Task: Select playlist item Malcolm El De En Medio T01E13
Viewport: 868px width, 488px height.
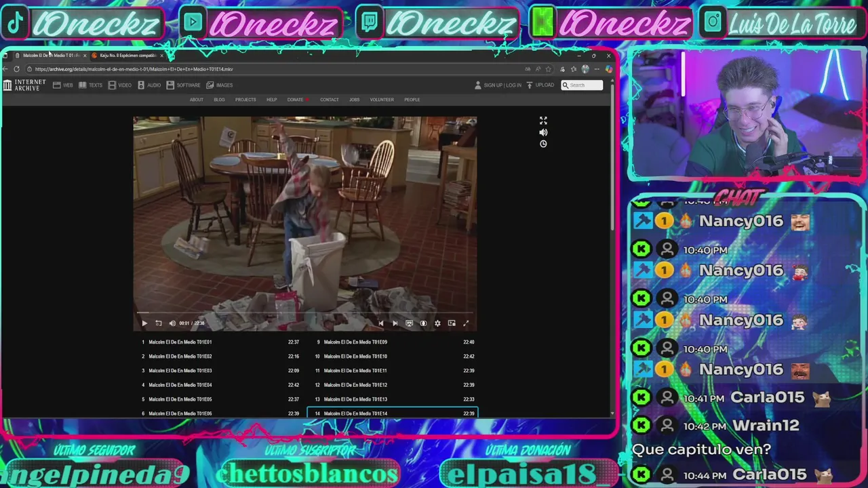Action: 393,399
